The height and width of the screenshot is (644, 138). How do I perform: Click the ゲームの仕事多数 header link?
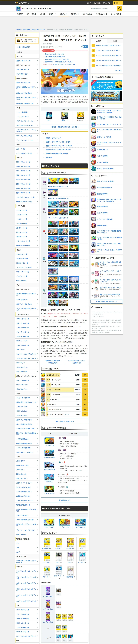94,3
